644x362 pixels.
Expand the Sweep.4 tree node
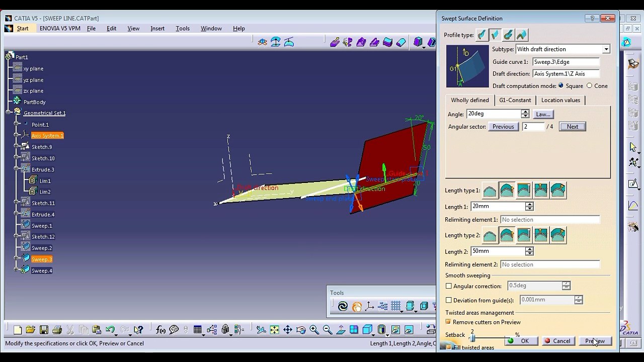point(17,270)
